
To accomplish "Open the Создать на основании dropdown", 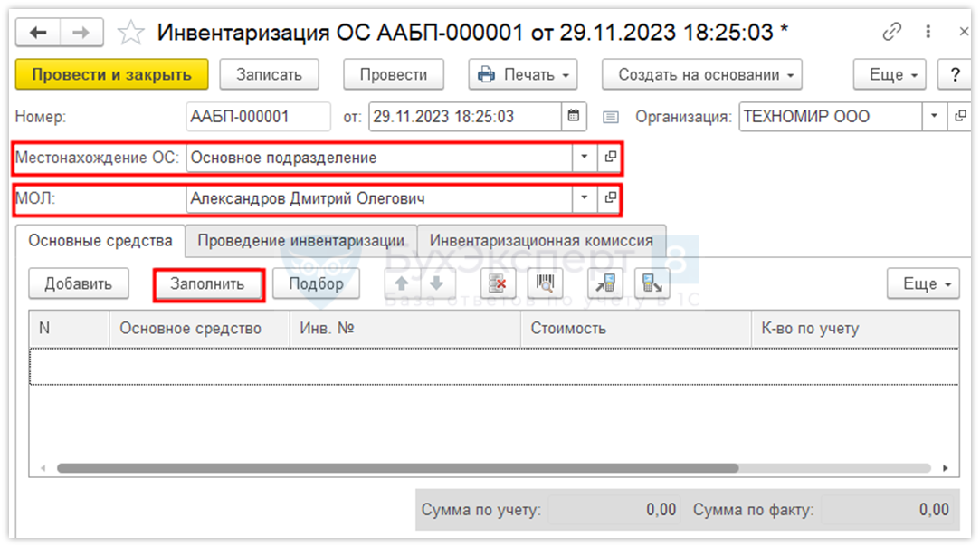I will click(702, 74).
